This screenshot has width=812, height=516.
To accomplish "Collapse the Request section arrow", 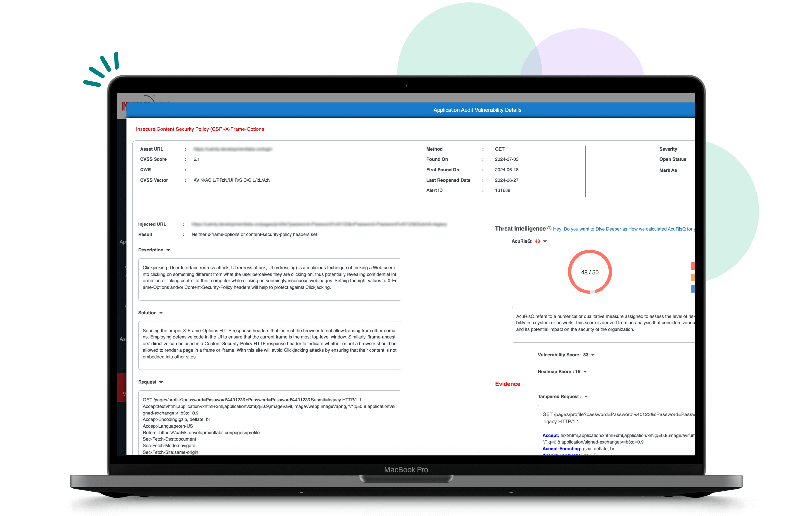I will [x=161, y=382].
